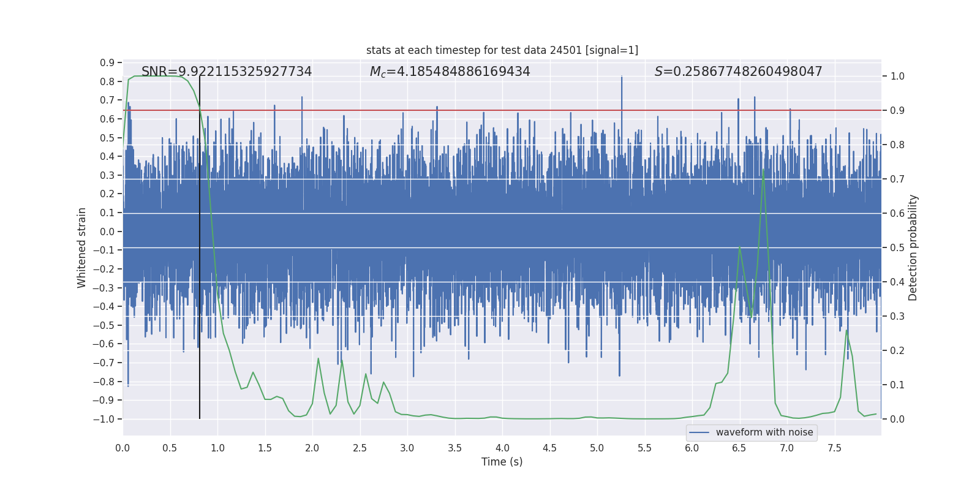Select the 0.5 tick on the Time axis
The image size is (980, 490).
[170, 448]
